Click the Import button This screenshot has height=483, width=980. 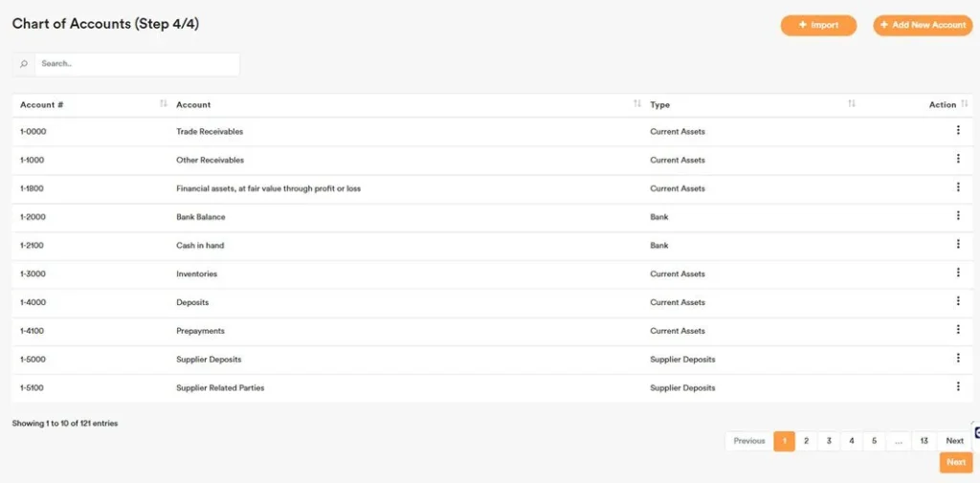(818, 25)
